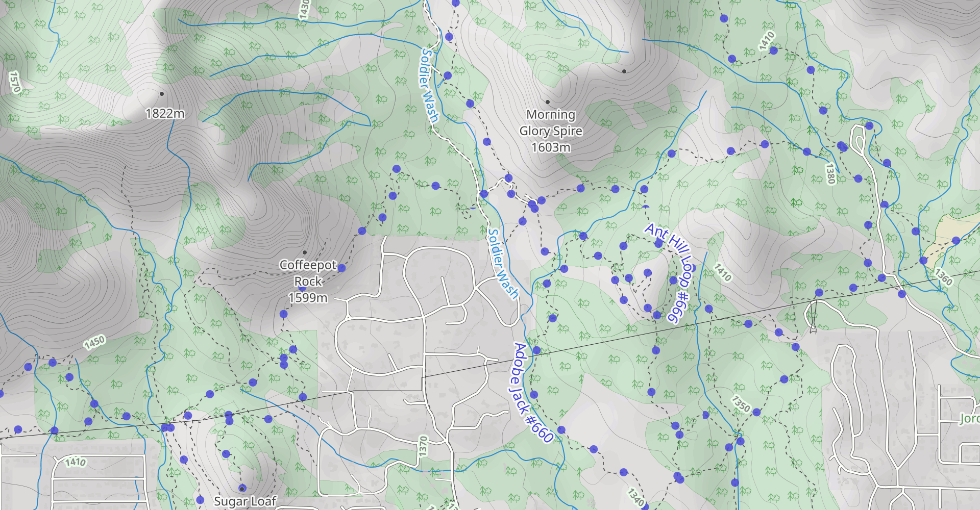
Task: Select the waypoint dot at Sugar Loaf summit
Action: point(242,488)
